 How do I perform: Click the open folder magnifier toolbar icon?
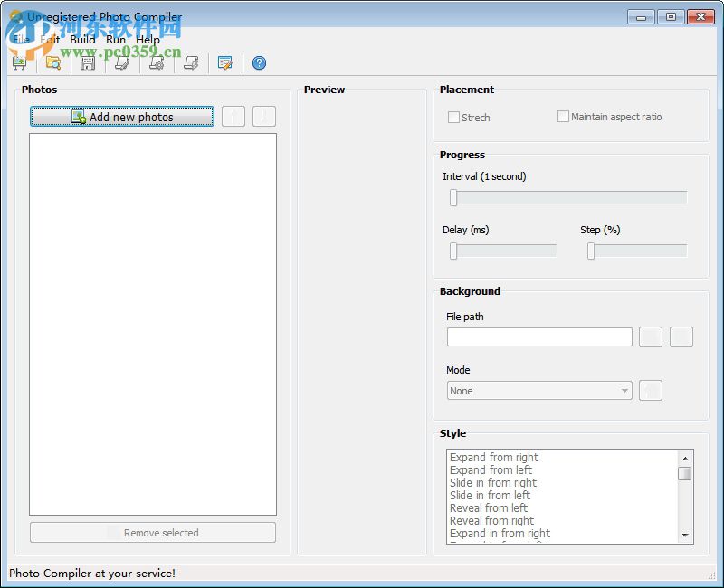click(x=53, y=63)
